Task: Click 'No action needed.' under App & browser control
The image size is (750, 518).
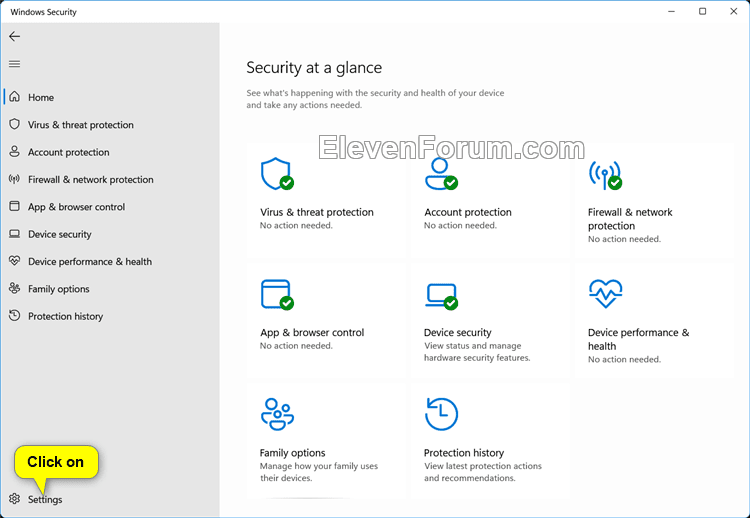Action: [x=296, y=346]
